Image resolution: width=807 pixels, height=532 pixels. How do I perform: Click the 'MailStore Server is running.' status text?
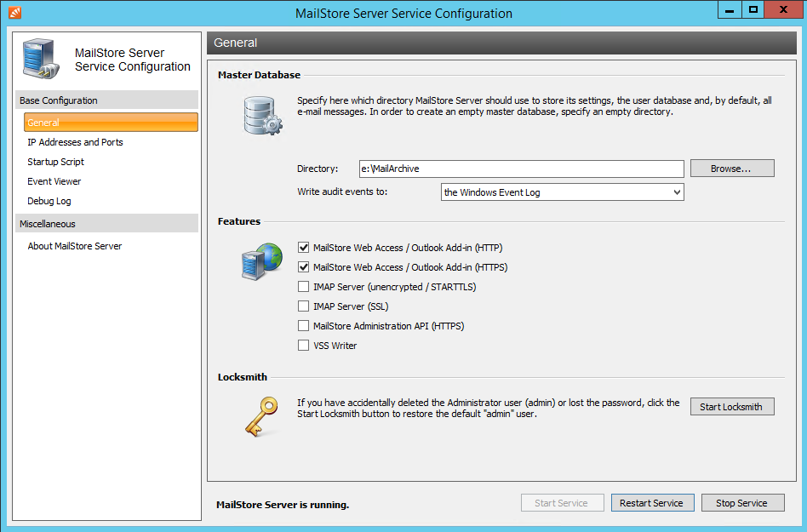(x=283, y=505)
